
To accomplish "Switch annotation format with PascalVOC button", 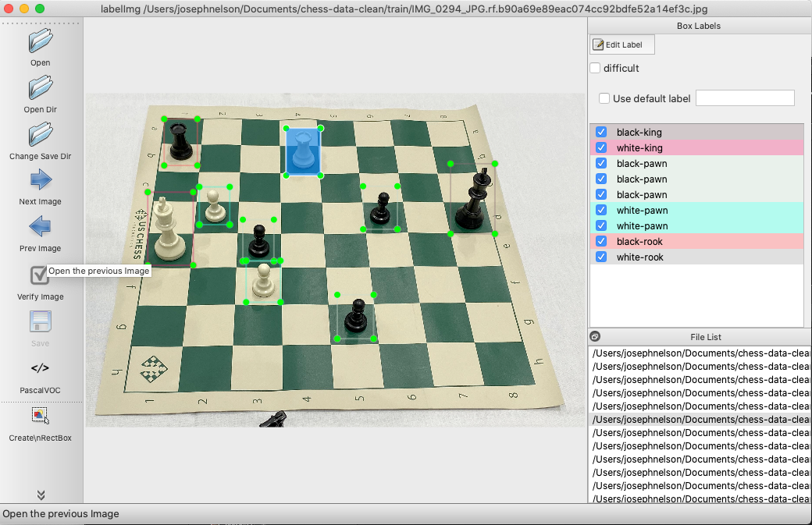I will [40, 369].
